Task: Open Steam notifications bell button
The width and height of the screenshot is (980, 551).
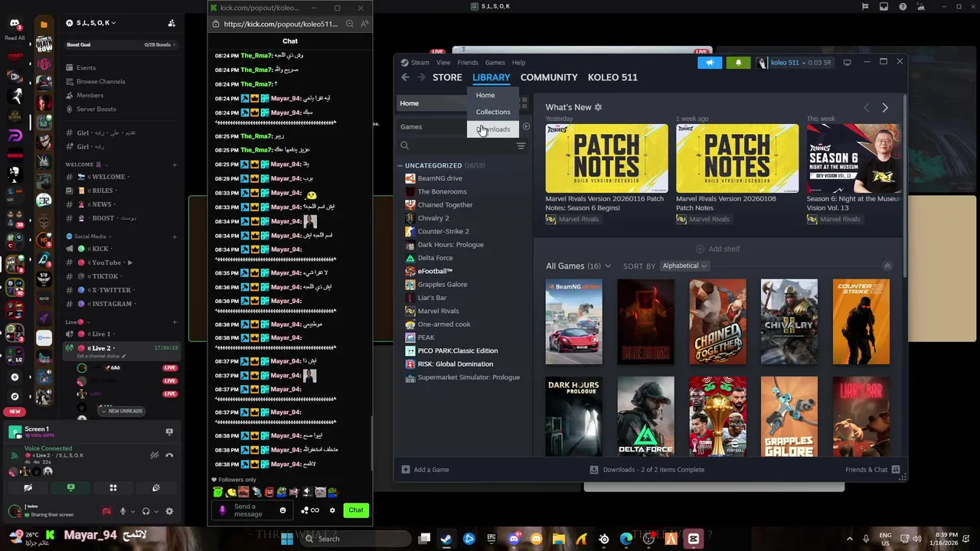Action: click(x=738, y=63)
